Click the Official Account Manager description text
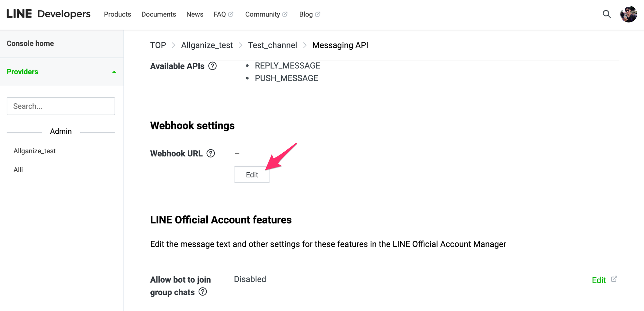This screenshot has width=644, height=311. click(328, 244)
